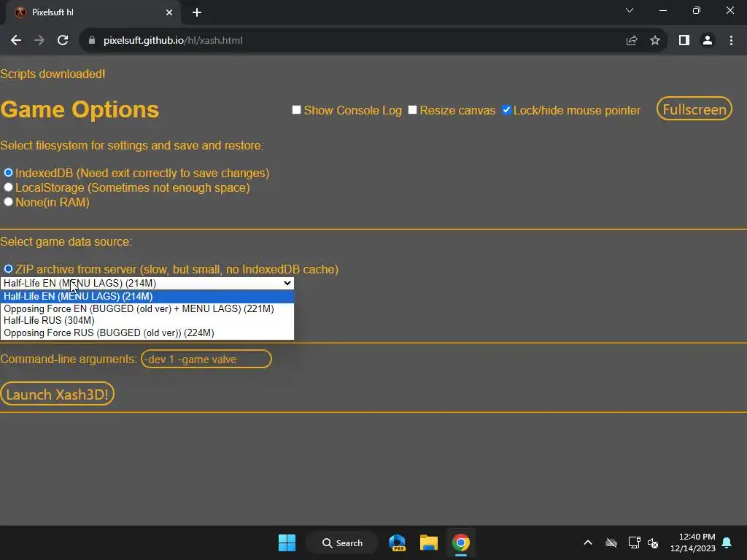Viewport: 747px width, 560px height.
Task: Open notifications bell icon
Action: (x=727, y=542)
